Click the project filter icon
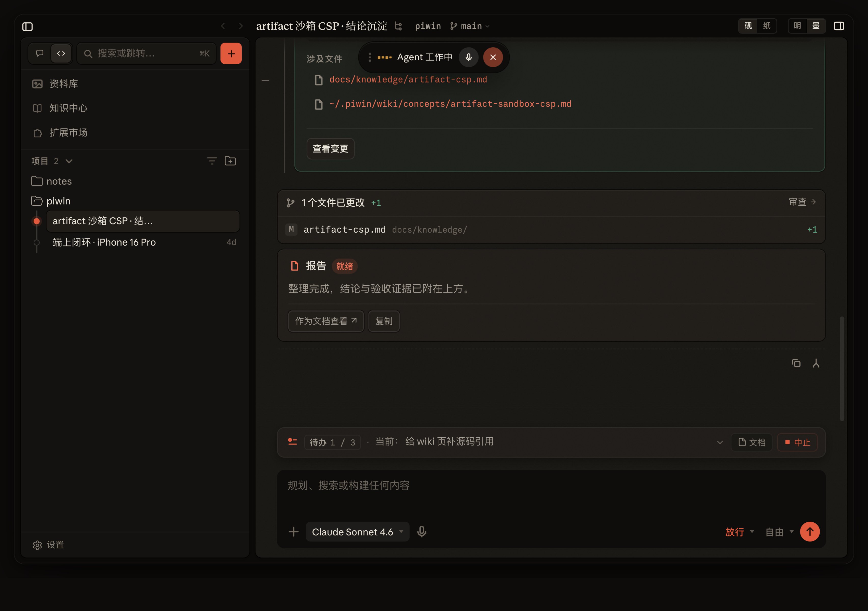This screenshot has width=868, height=611. [x=212, y=161]
